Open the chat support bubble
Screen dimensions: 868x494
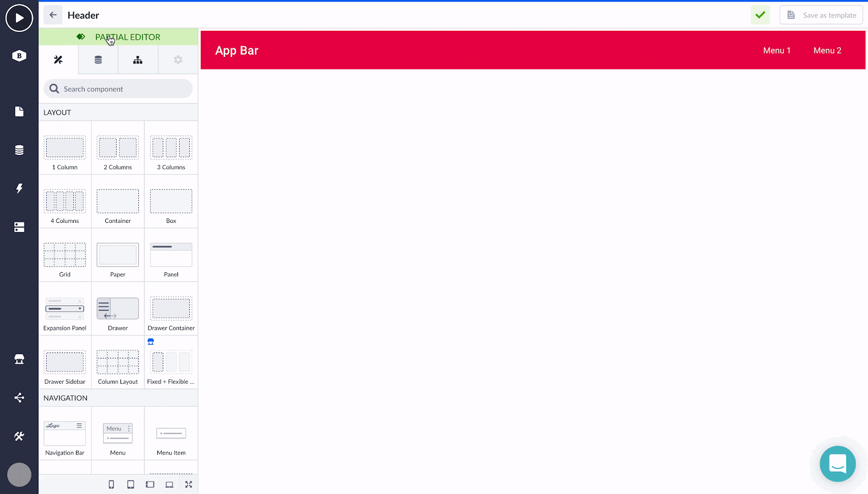838,464
